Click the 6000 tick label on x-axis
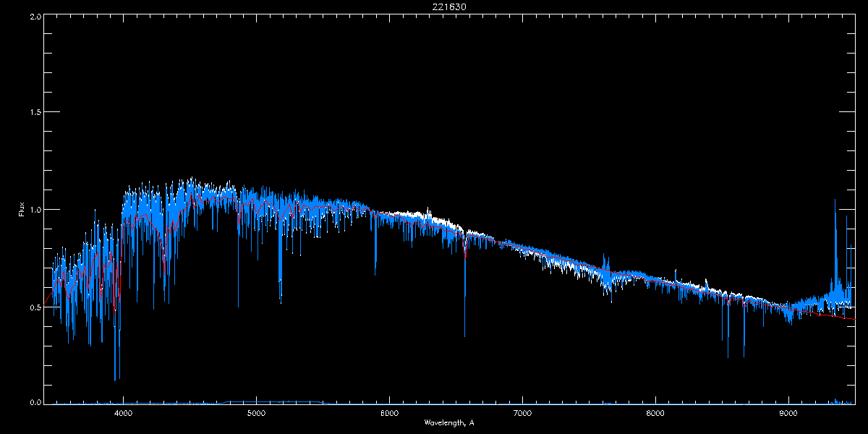 point(389,413)
